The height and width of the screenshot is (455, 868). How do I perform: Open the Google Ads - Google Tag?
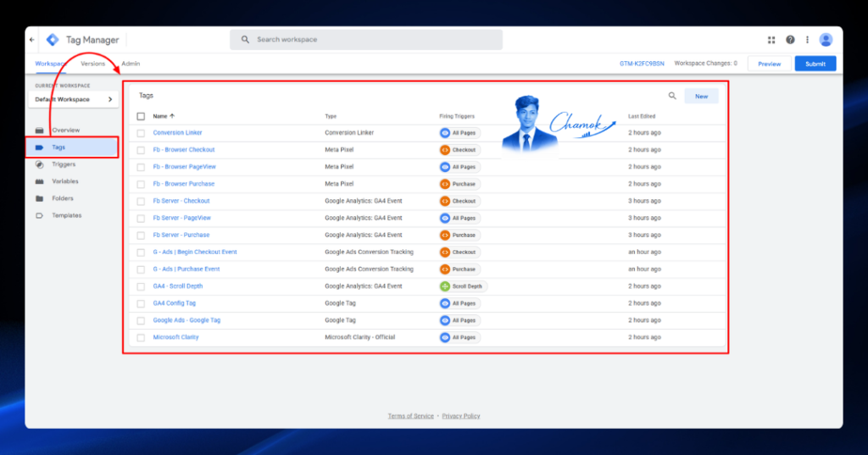pyautogui.click(x=186, y=320)
